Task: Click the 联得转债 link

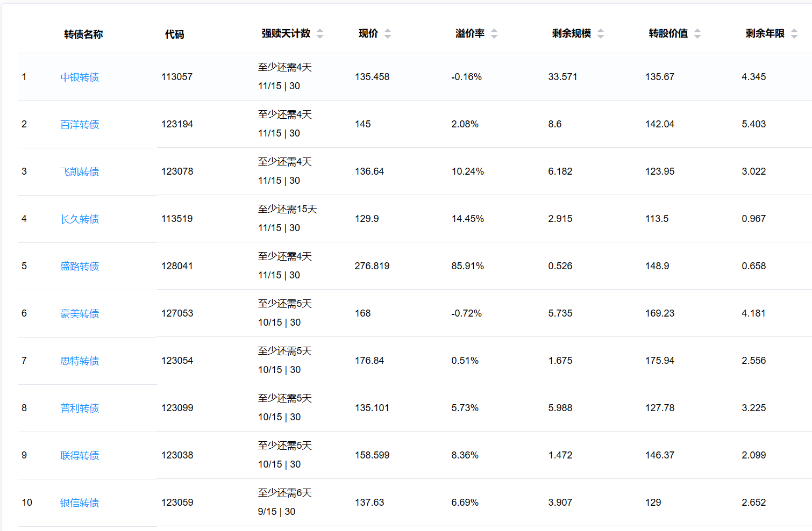Action: click(x=80, y=456)
